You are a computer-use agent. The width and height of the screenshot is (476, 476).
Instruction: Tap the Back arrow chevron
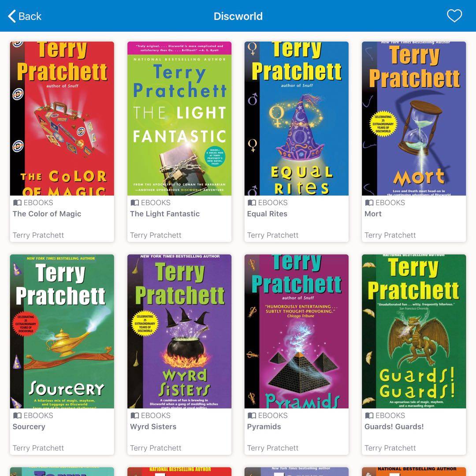[x=12, y=16]
